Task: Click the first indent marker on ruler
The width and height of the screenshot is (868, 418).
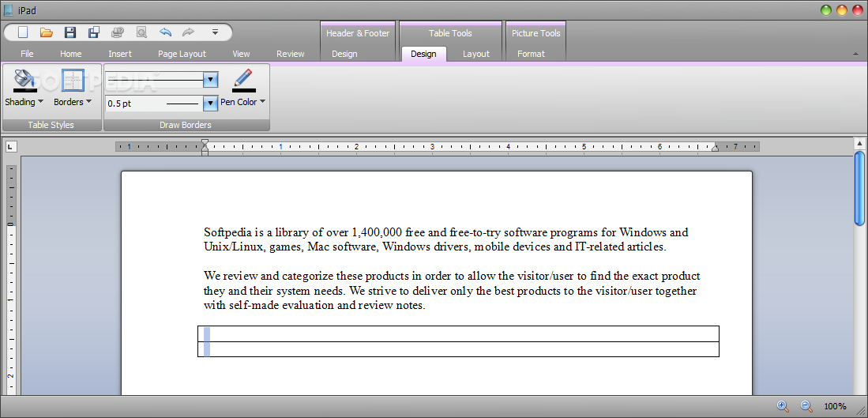Action: coord(205,143)
